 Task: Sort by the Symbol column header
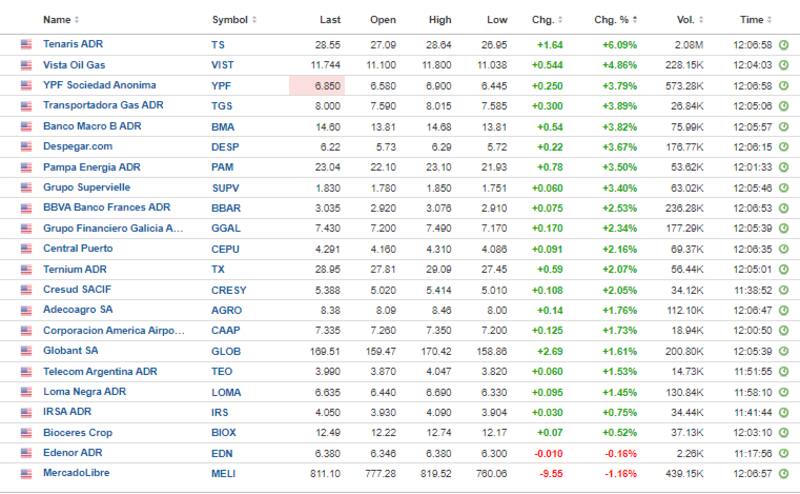click(234, 20)
